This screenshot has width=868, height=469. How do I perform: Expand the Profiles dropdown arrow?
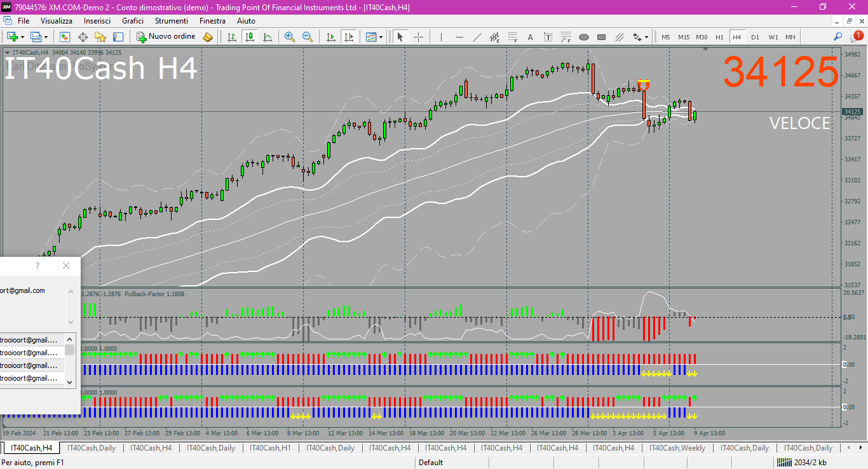[x=46, y=37]
